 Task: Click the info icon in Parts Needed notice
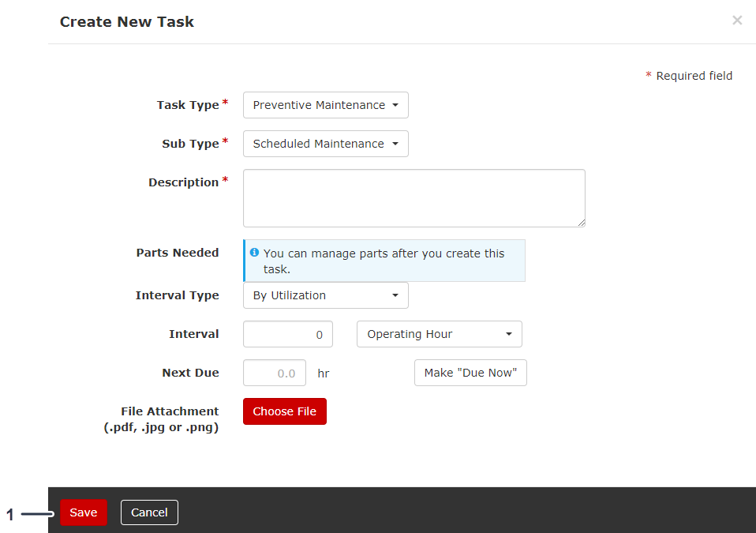[x=254, y=253]
